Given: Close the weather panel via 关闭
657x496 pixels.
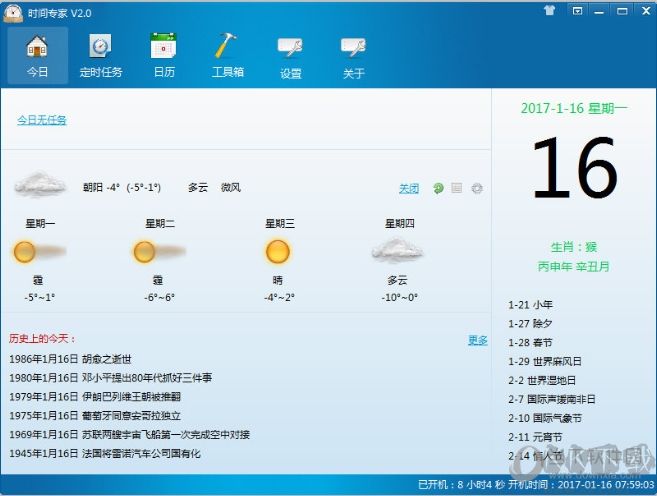Looking at the screenshot, I should [409, 188].
